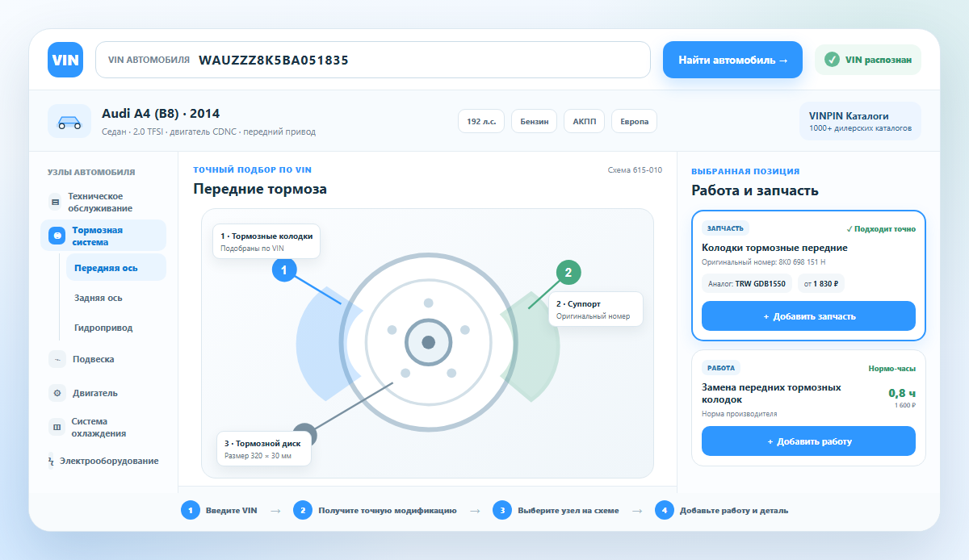The height and width of the screenshot is (560, 969).
Task: Click the Бензин chip
Action: 534,122
